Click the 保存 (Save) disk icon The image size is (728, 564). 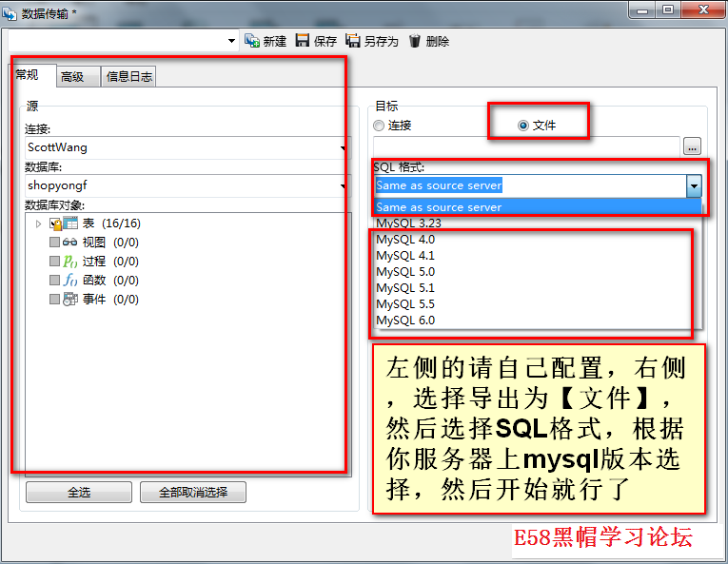click(x=303, y=41)
